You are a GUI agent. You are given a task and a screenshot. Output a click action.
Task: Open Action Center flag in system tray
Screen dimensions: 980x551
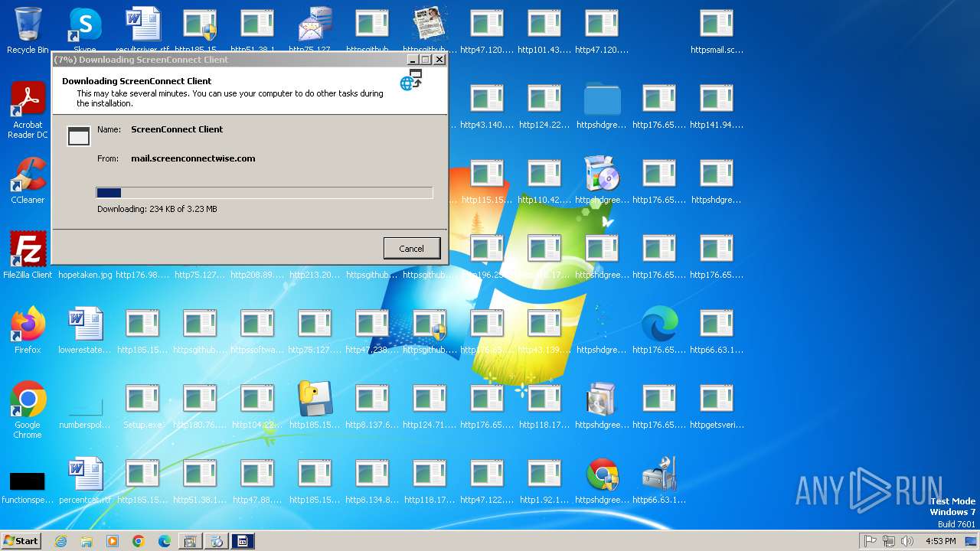pos(871,541)
